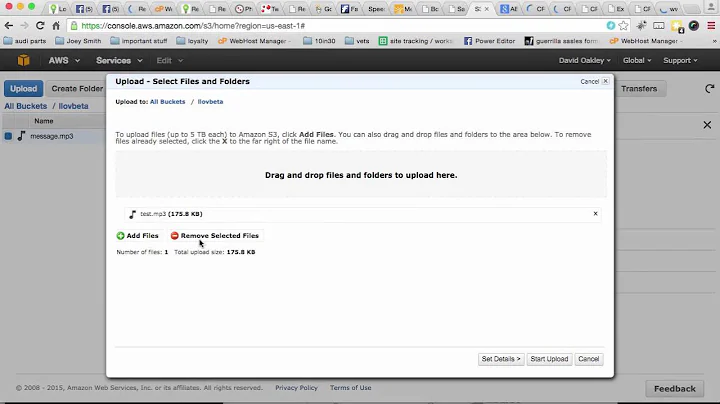Click All Buckets breadcrumb in background page
The height and width of the screenshot is (404, 720).
coord(26,106)
